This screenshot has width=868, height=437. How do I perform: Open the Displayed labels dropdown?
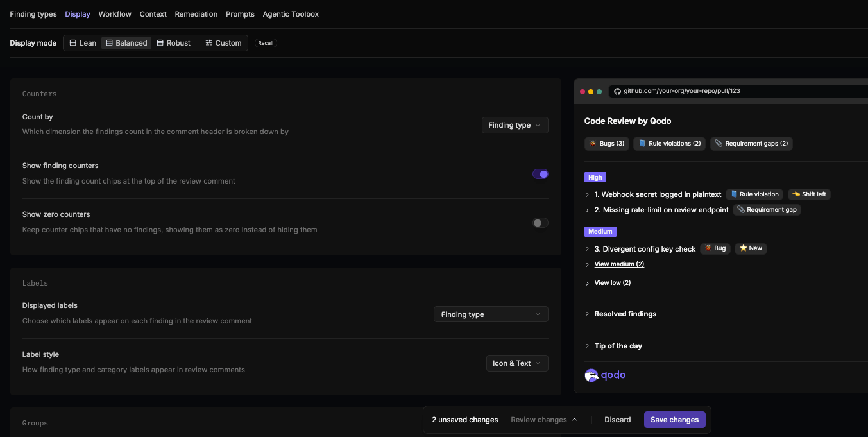coord(491,314)
